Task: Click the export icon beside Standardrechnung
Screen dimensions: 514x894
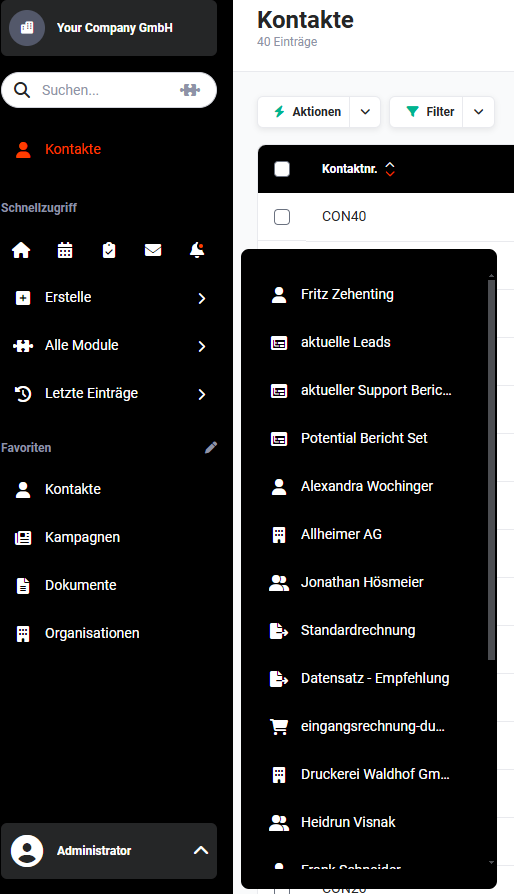Action: pos(279,631)
